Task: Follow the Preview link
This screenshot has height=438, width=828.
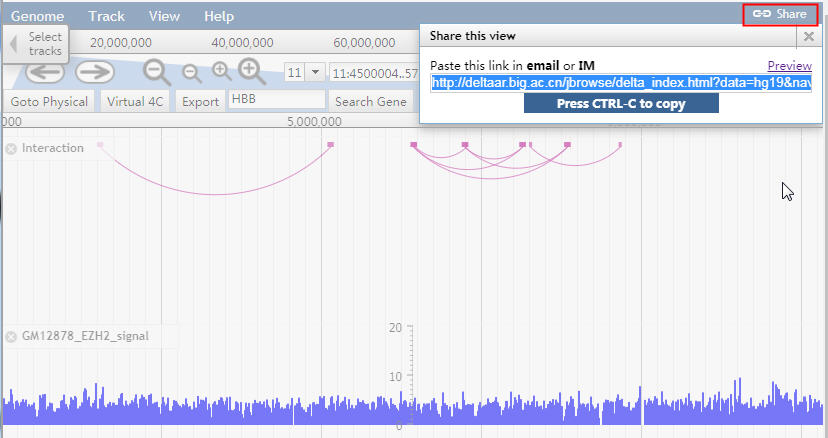Action: coord(789,66)
